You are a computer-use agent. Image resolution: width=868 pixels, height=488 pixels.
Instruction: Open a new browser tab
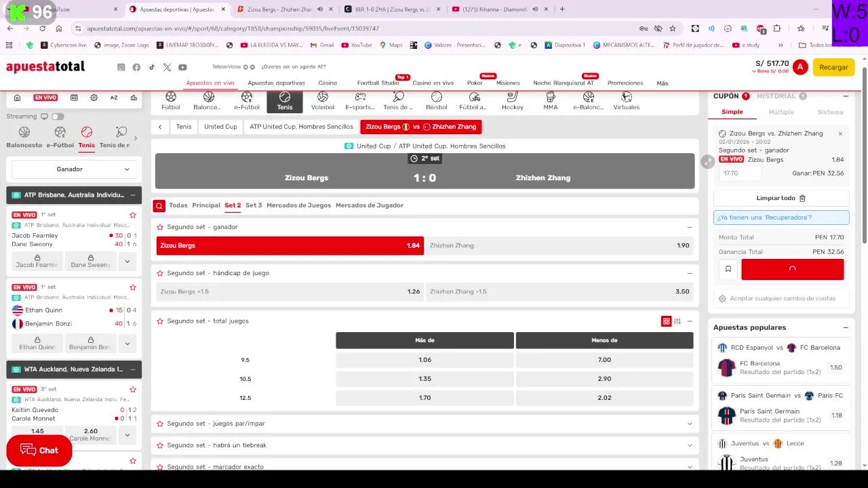[x=562, y=9]
